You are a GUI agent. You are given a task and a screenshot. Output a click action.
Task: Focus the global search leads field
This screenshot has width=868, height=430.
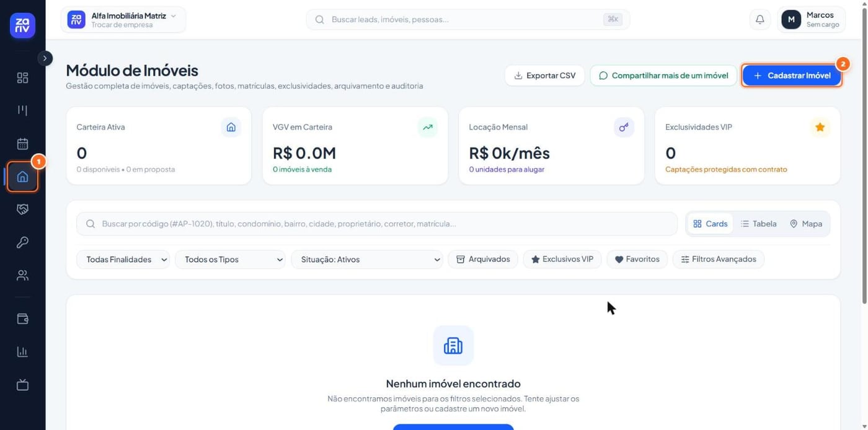[x=467, y=20]
